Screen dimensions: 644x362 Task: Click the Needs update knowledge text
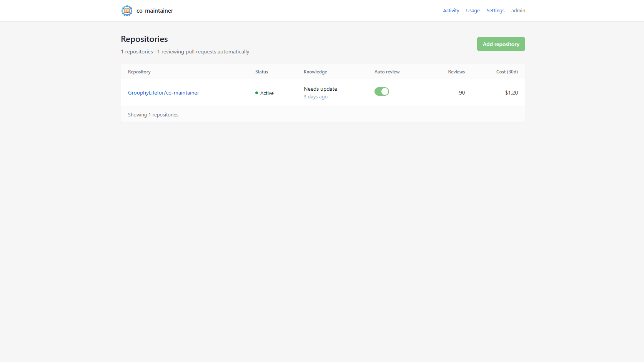coord(320,89)
